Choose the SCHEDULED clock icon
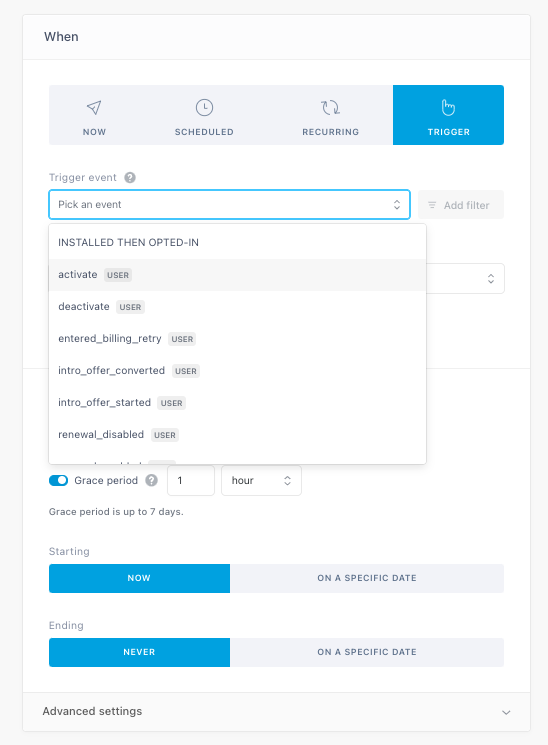 pos(204,107)
